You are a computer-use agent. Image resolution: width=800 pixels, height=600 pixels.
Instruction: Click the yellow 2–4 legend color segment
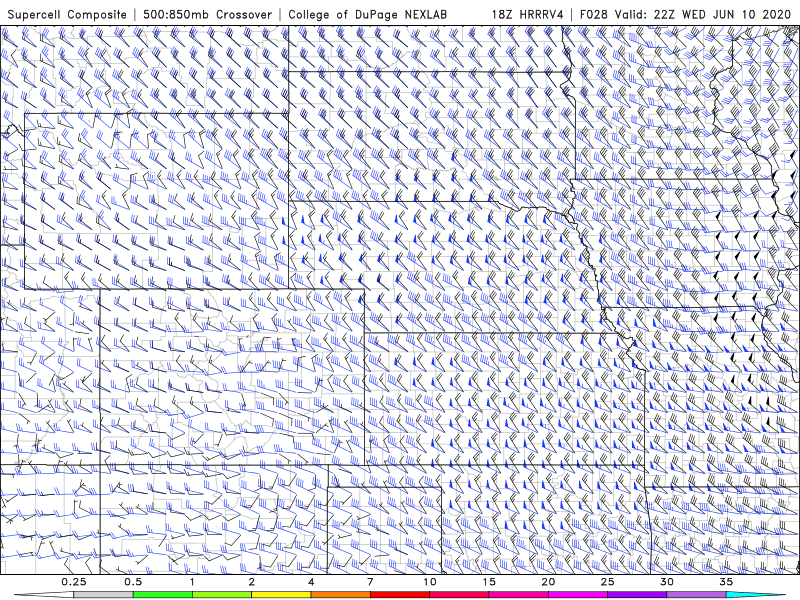coord(281,595)
